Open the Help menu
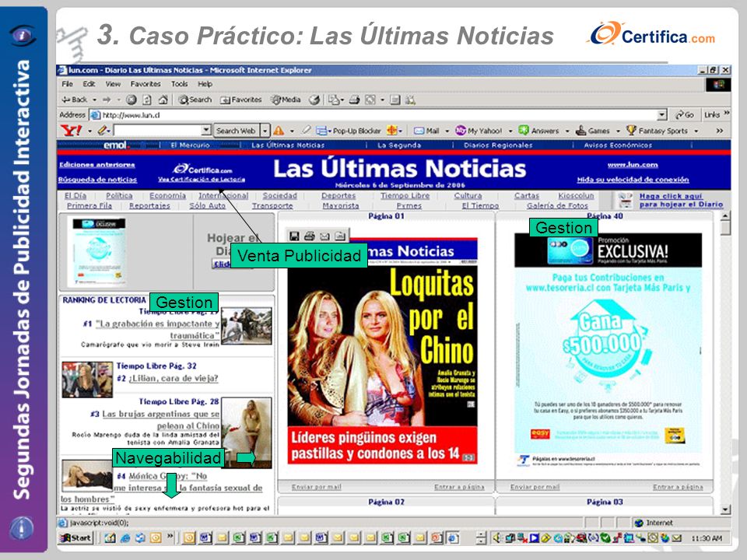 tap(205, 84)
